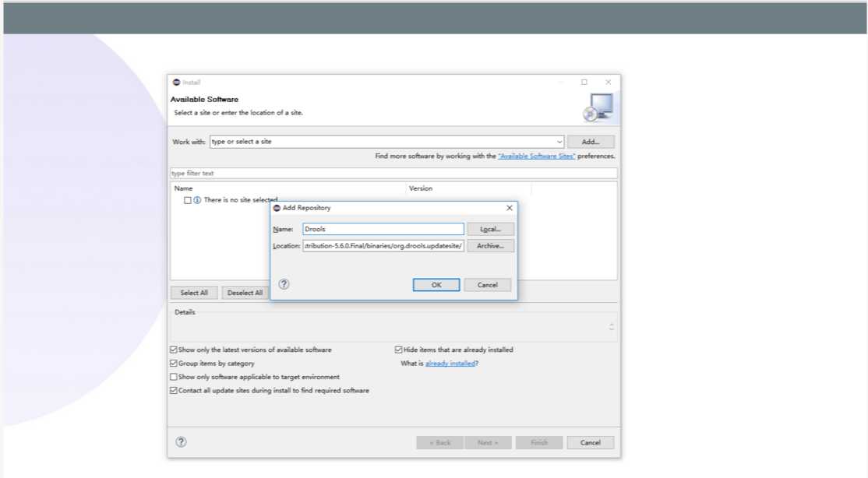This screenshot has height=478, width=868.
Task: Click the install software banner icon
Action: coord(598,107)
